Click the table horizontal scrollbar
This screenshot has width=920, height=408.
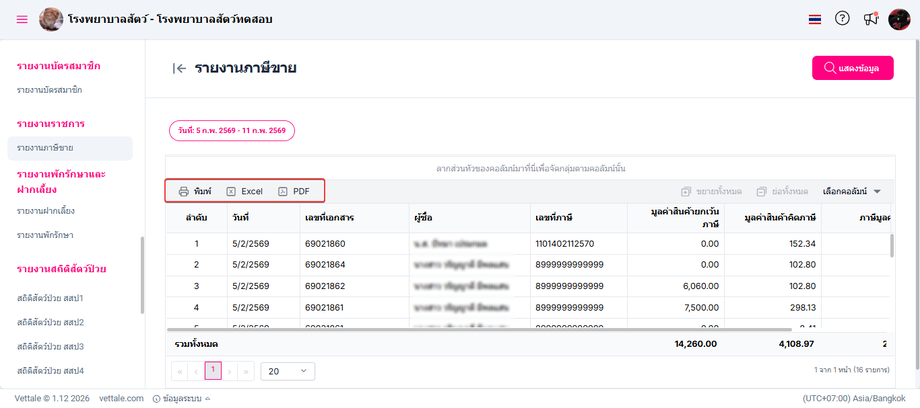point(479,329)
